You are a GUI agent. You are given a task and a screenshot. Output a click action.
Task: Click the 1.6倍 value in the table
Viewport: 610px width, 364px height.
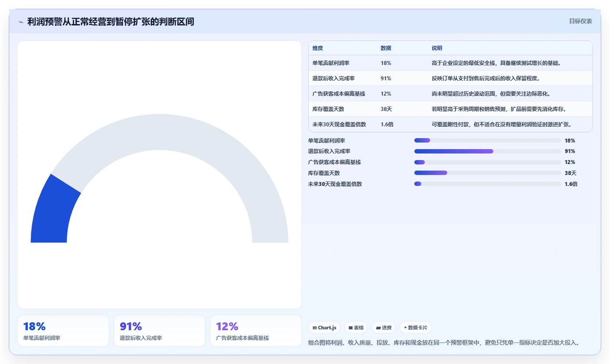387,125
